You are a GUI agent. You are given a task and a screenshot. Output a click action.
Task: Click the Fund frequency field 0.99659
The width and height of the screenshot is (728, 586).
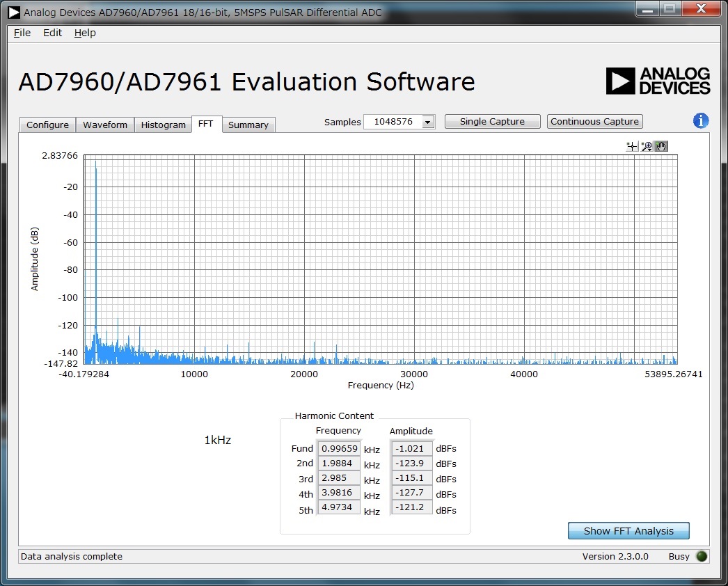pos(340,449)
